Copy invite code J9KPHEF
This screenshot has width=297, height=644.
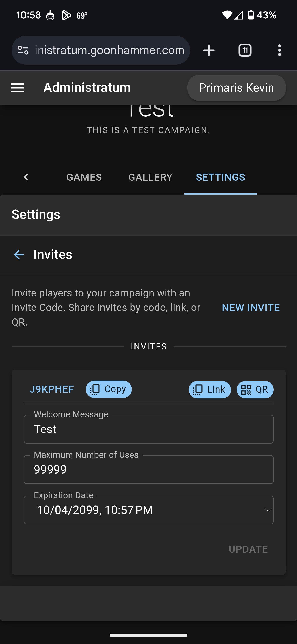point(109,389)
